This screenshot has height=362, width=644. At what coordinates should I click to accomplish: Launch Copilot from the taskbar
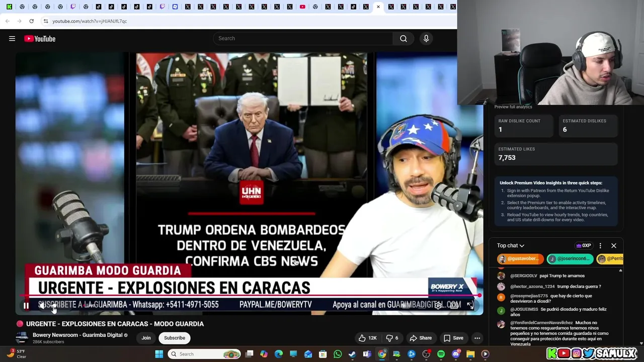(264, 354)
